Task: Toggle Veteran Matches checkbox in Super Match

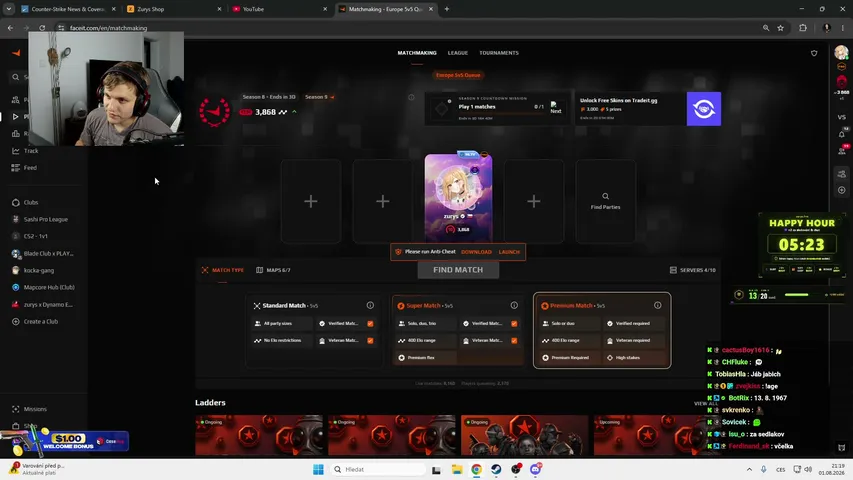Action: 514,341
